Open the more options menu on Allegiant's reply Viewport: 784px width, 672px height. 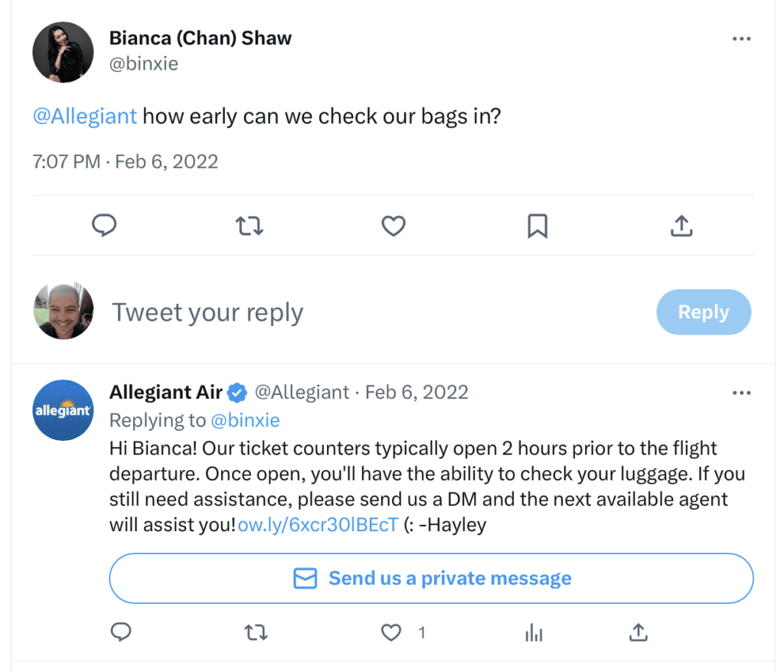[x=740, y=392]
